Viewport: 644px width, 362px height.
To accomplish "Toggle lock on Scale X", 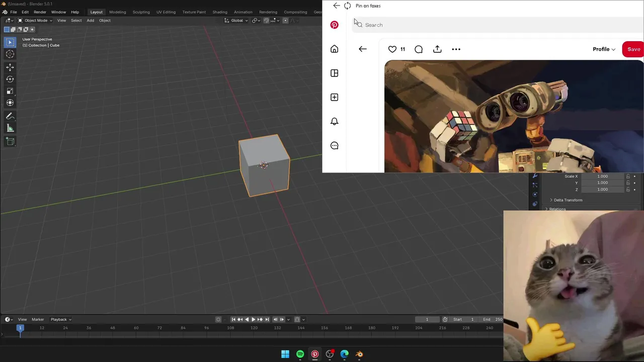I will pos(628,176).
